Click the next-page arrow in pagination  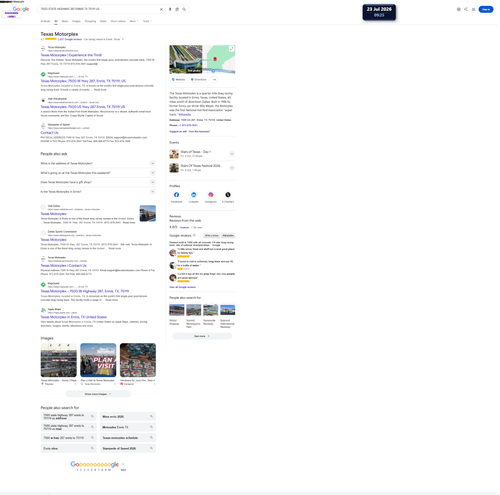(x=123, y=464)
